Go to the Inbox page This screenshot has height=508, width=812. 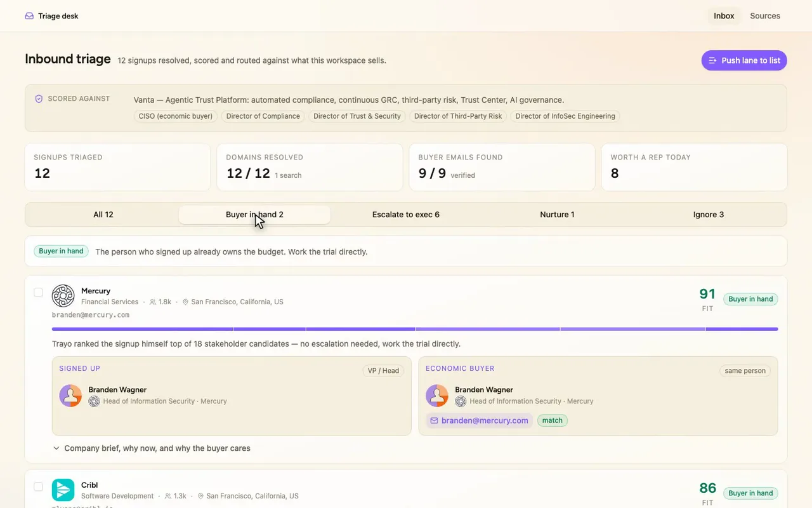pos(724,16)
